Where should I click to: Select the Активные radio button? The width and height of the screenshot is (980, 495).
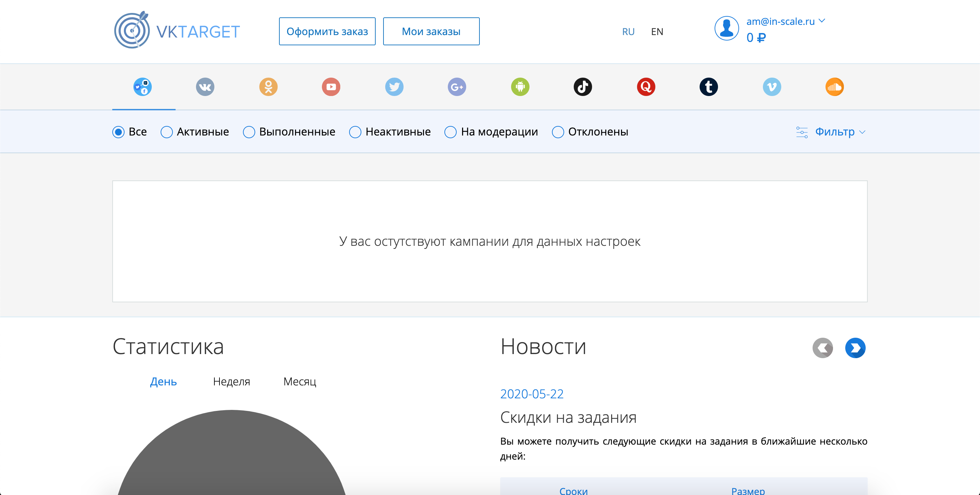[167, 132]
